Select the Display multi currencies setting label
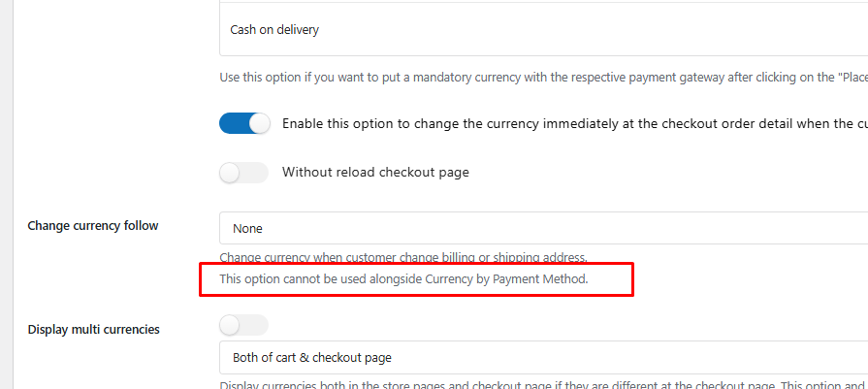Image resolution: width=868 pixels, height=389 pixels. pos(94,329)
